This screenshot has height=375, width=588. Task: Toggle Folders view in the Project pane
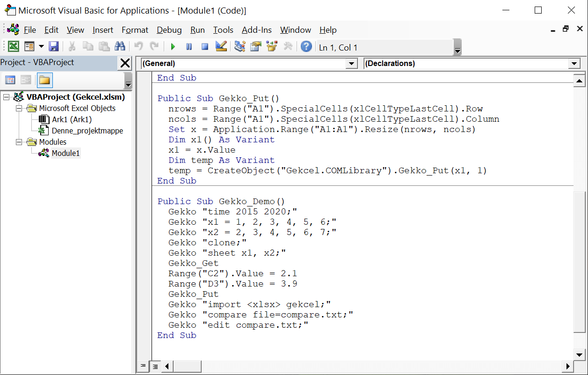(x=44, y=80)
